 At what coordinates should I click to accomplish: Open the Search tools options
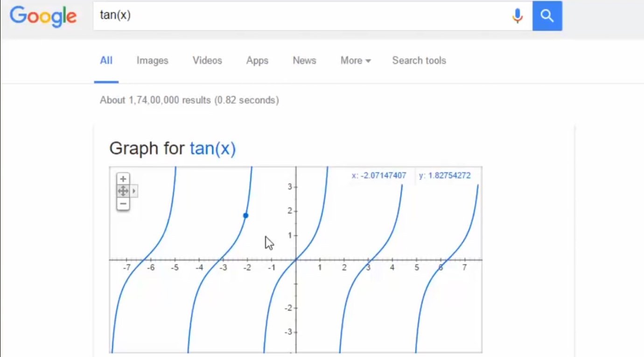pyautogui.click(x=419, y=60)
